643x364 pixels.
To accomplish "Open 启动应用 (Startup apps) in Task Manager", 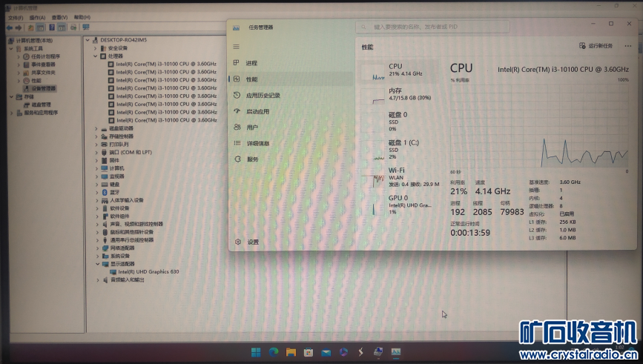I will coord(290,111).
